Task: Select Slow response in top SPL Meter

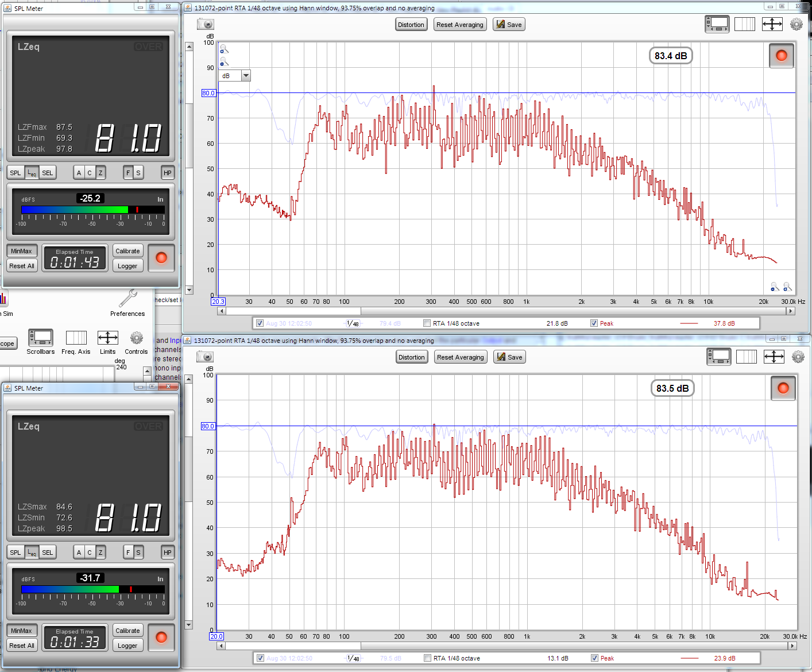Action: click(x=138, y=173)
